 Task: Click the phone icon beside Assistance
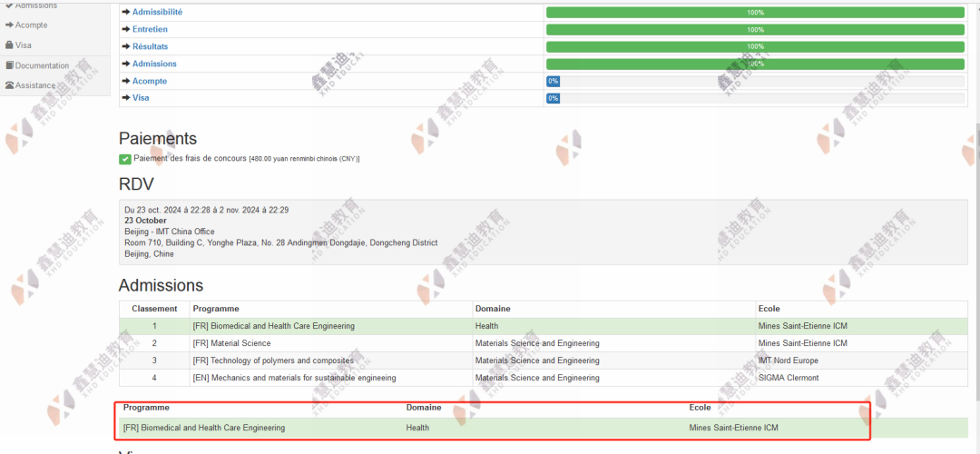click(9, 85)
